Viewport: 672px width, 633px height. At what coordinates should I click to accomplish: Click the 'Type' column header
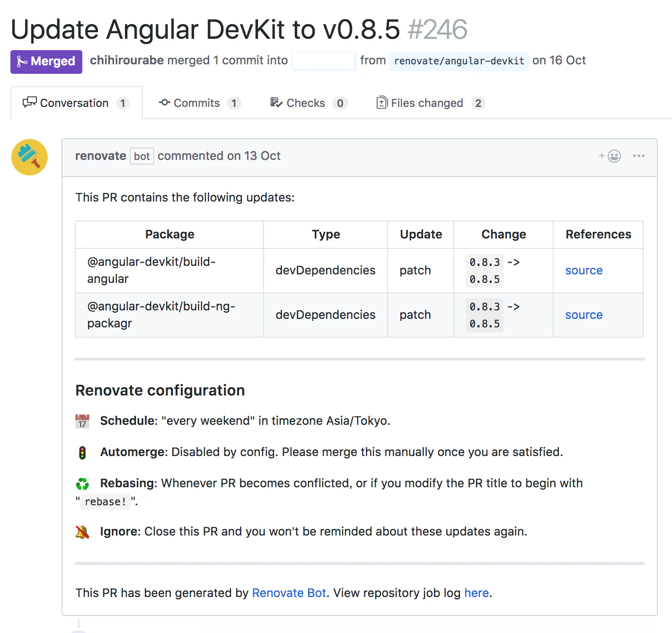326,235
